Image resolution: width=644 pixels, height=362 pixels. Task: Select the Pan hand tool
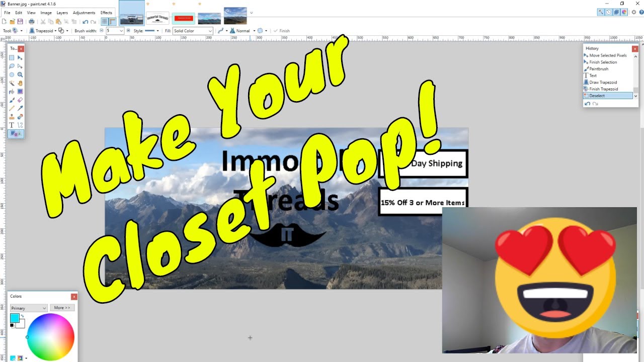click(20, 83)
